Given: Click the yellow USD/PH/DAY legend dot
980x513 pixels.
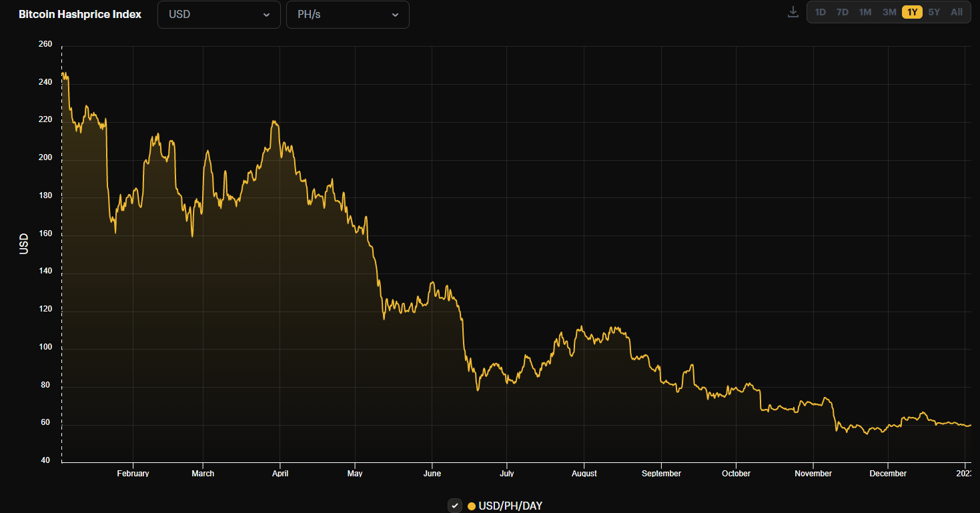Looking at the screenshot, I should click(472, 506).
